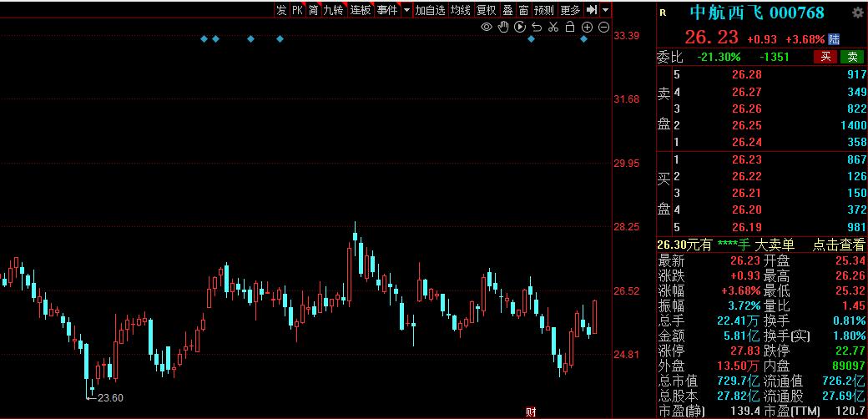Click the 窗 window button
The width and height of the screenshot is (868, 419).
point(523,10)
